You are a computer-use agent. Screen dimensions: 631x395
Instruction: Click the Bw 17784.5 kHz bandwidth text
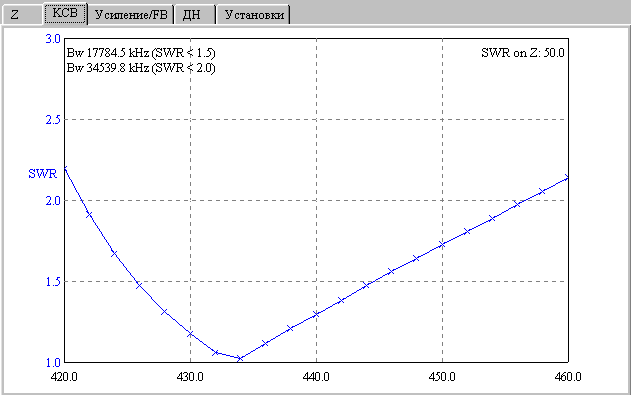pos(141,53)
